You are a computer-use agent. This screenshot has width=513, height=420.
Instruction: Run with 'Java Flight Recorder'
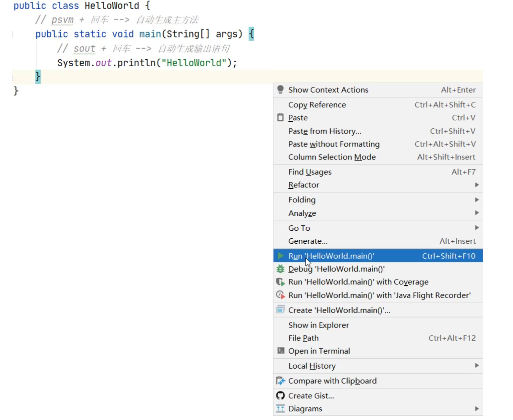(x=378, y=295)
